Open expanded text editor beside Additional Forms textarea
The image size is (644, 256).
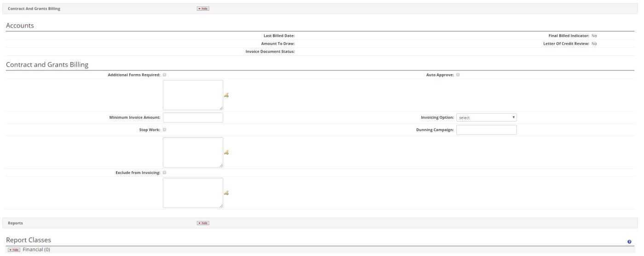coord(226,95)
